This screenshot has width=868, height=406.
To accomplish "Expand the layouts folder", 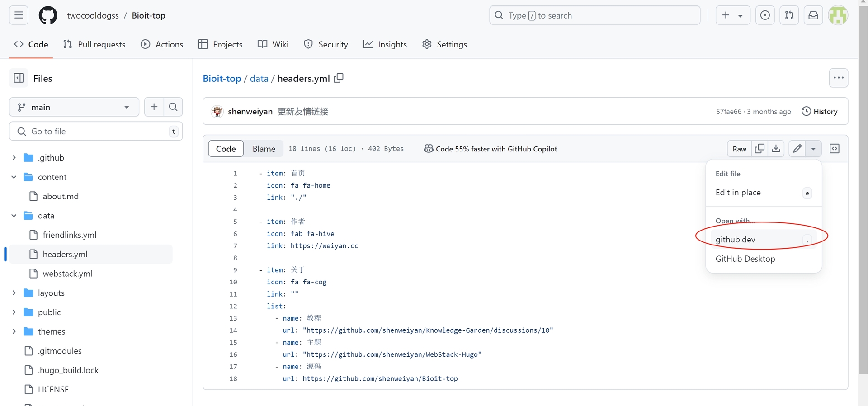I will point(14,293).
